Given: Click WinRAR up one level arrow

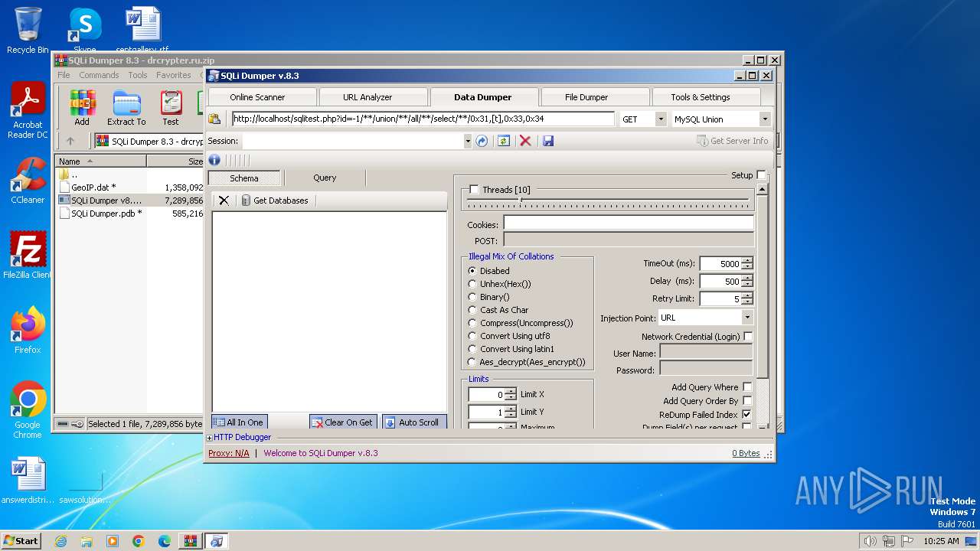Looking at the screenshot, I should (x=70, y=141).
